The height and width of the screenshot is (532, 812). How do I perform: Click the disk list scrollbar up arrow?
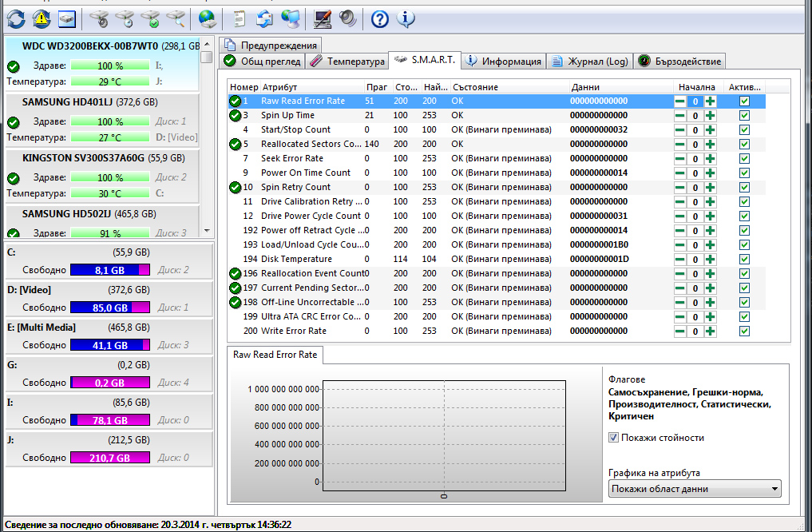[x=207, y=44]
